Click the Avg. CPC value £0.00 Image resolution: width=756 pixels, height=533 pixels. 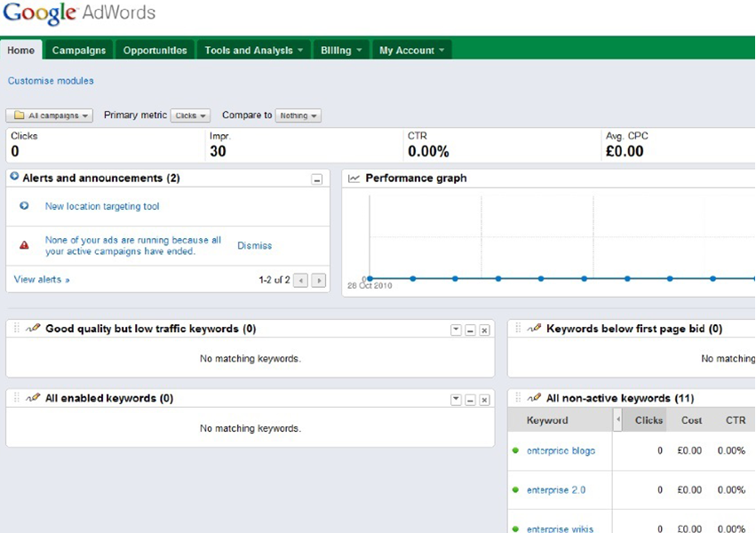click(x=625, y=151)
